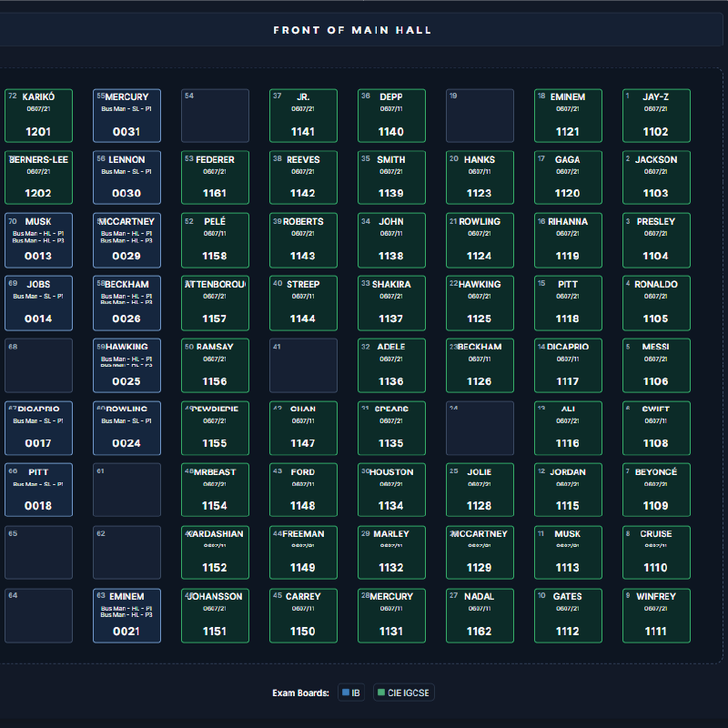Click FORD seat card 1148
Screen dimensions: 728x728
tap(303, 490)
